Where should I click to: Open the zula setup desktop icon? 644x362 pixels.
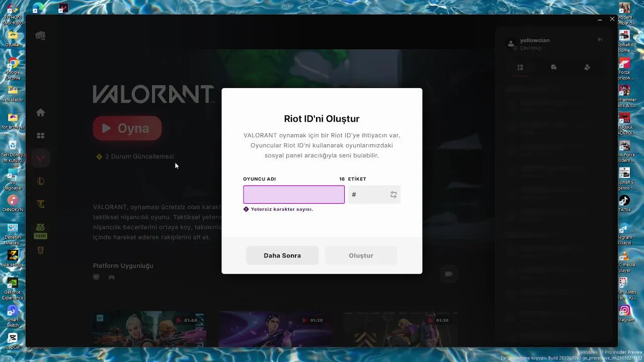pyautogui.click(x=13, y=259)
